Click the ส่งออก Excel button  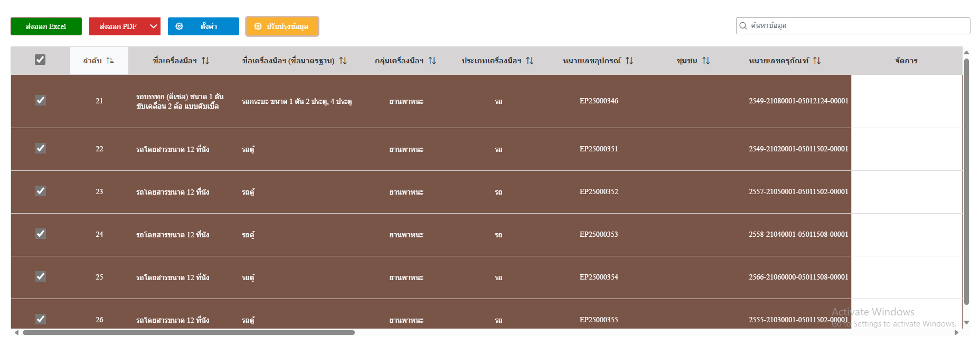click(46, 26)
